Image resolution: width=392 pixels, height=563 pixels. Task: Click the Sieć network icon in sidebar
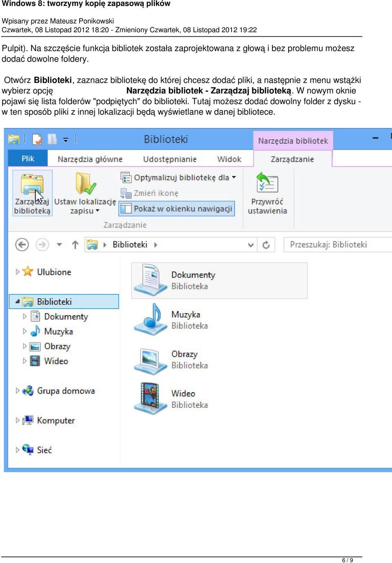(x=28, y=450)
